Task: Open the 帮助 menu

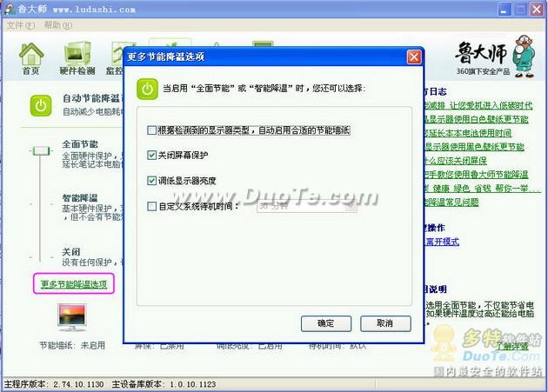Action: 58,25
